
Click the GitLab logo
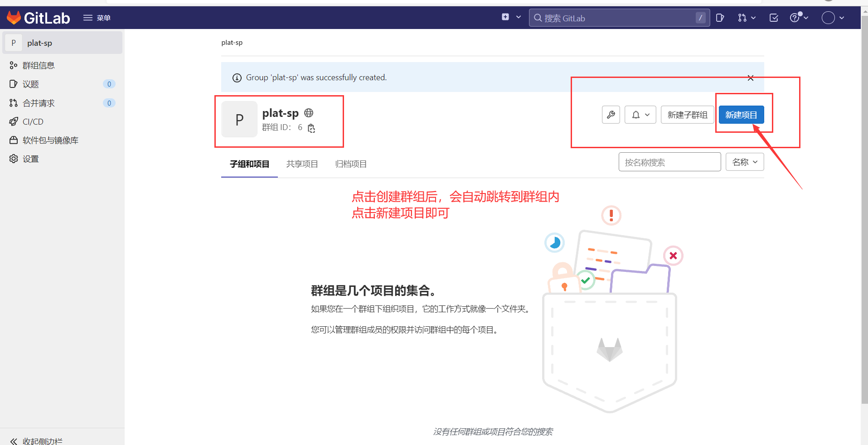[x=38, y=18]
